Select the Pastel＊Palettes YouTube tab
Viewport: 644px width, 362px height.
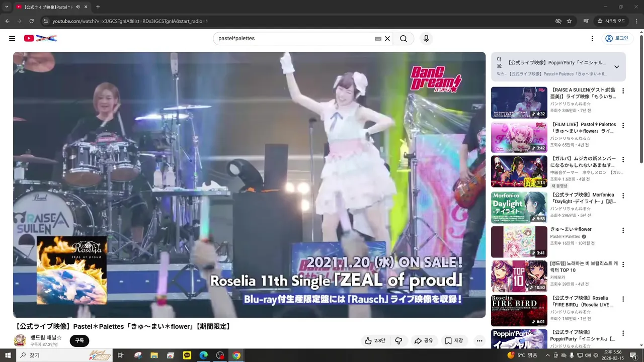coord(51,7)
